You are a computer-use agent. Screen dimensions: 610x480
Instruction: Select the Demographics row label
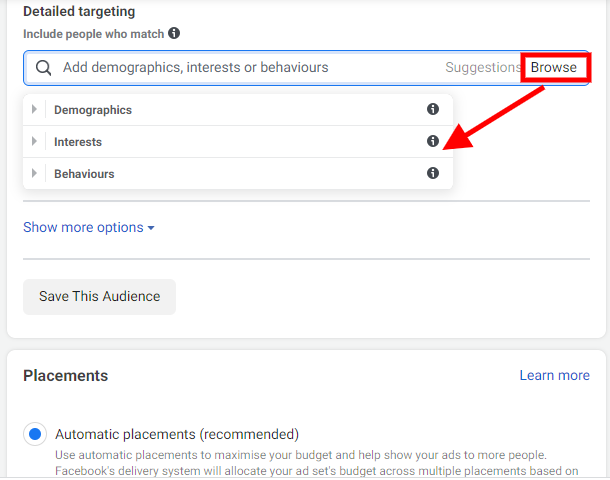pyautogui.click(x=93, y=110)
